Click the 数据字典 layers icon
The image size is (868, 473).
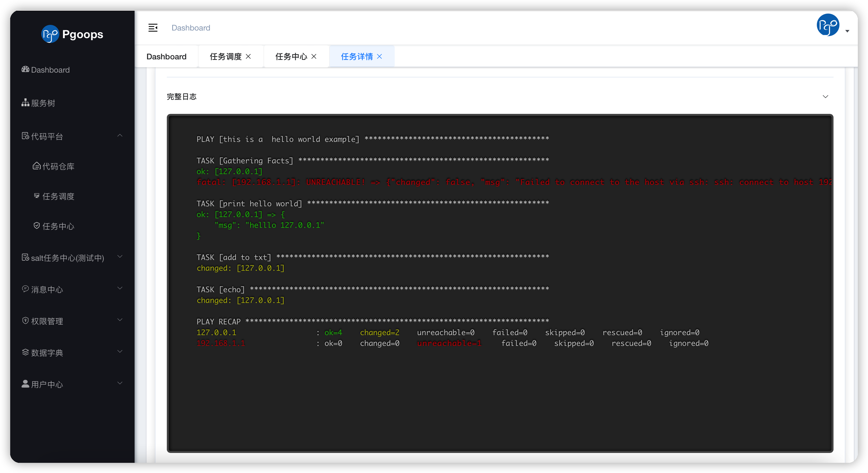25,352
